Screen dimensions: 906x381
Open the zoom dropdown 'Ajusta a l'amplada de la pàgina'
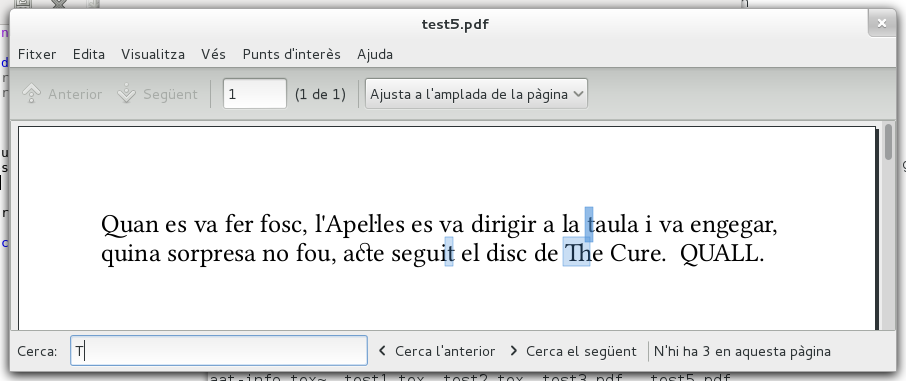click(x=476, y=94)
